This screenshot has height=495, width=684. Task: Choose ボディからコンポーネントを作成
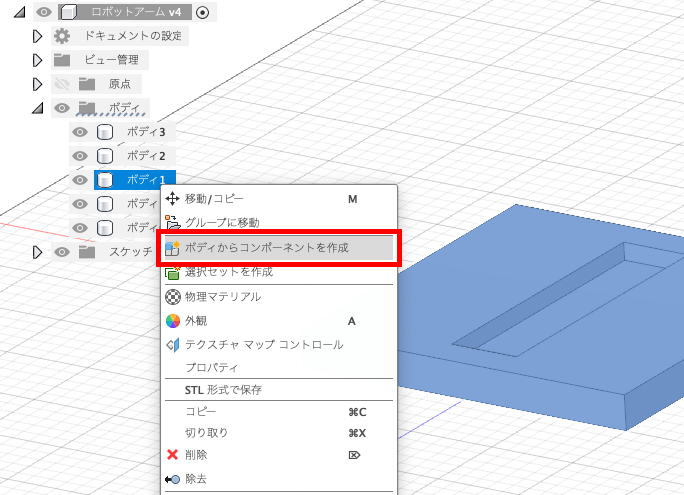279,248
